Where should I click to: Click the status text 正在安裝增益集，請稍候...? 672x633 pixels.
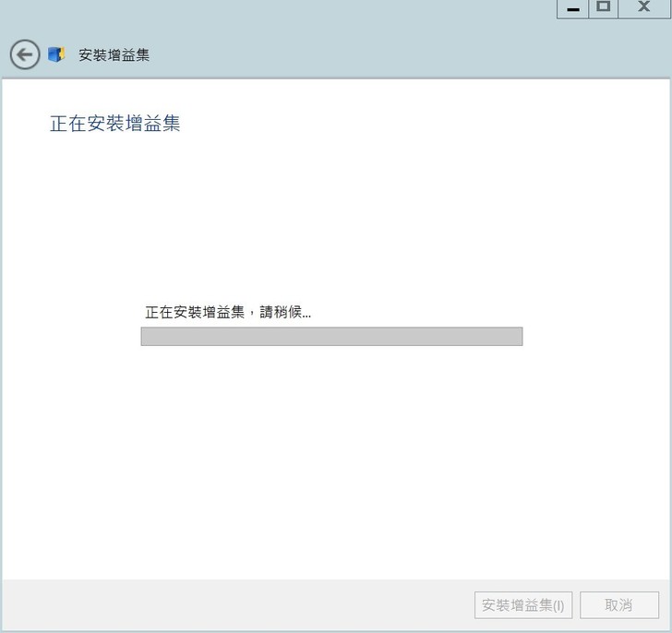coord(228,312)
